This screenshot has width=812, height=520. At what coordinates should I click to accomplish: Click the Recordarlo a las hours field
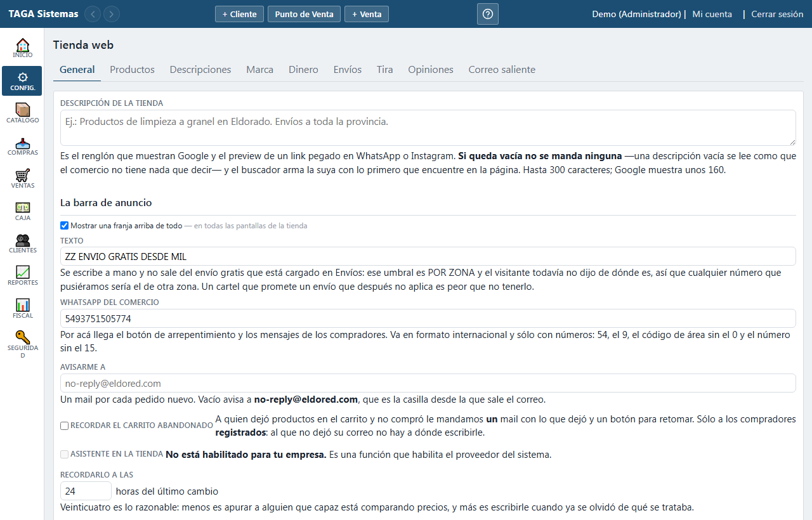[86, 491]
